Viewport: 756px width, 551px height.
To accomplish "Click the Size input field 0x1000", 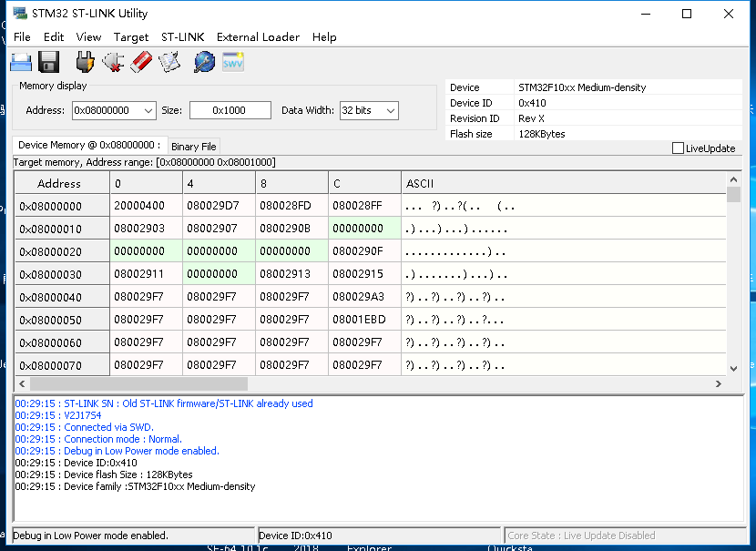I will [230, 110].
